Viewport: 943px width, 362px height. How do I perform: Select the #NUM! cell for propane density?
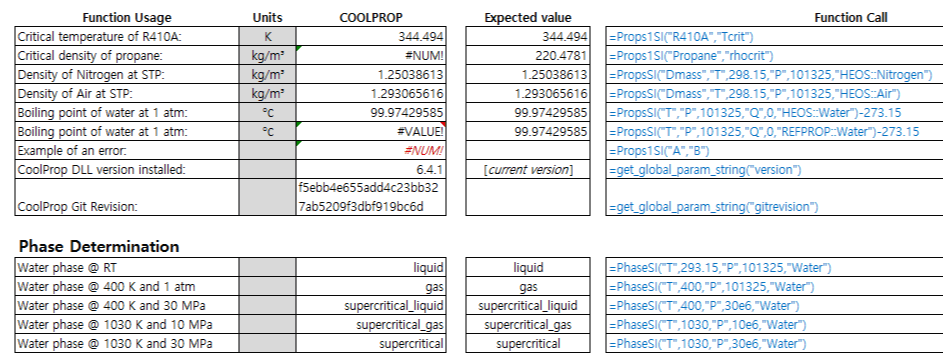pyautogui.click(x=371, y=56)
